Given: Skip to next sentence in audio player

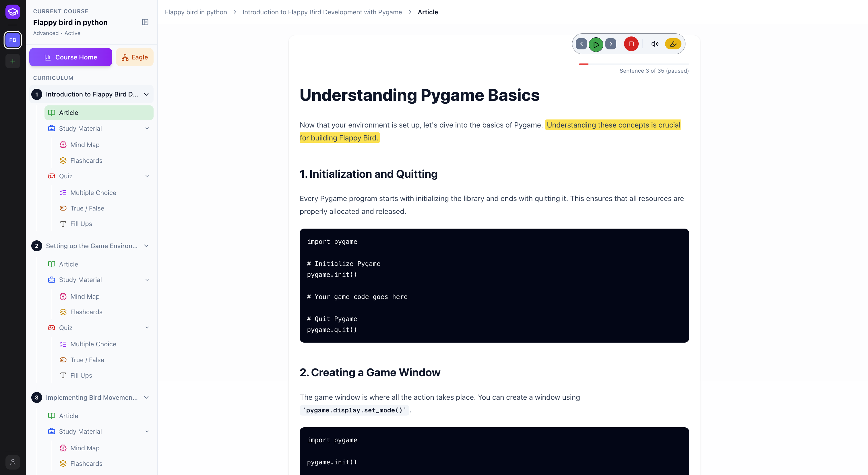Looking at the screenshot, I should tap(611, 44).
